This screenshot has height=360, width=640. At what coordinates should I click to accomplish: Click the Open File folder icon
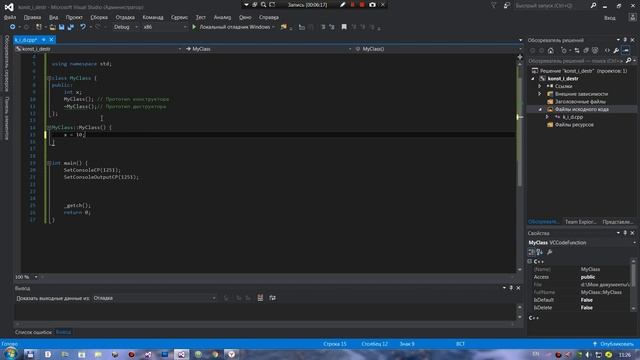pyautogui.click(x=52, y=27)
